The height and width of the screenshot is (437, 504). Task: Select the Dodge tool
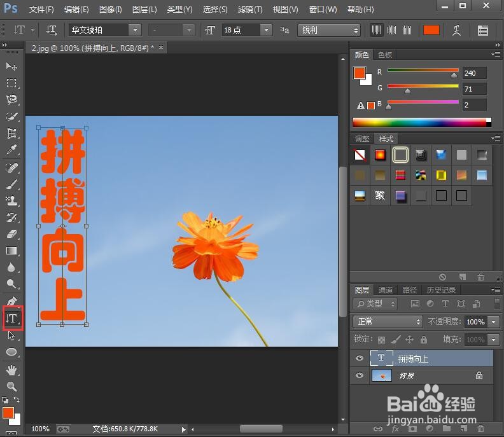[11, 284]
